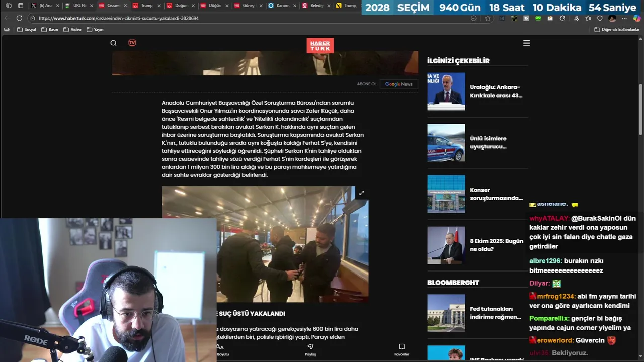Open the tab actions menu icon
This screenshot has height=362, width=644.
point(21,6)
